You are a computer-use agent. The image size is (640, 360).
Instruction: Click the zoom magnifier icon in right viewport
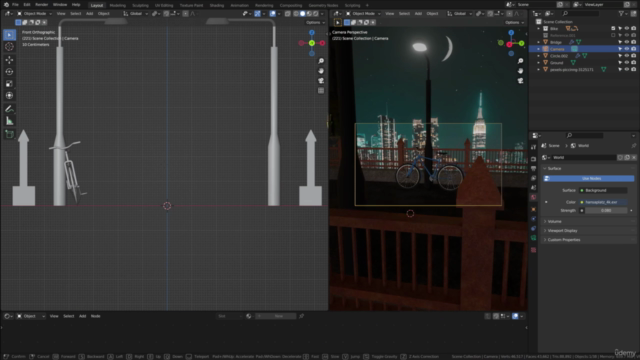[x=520, y=61]
